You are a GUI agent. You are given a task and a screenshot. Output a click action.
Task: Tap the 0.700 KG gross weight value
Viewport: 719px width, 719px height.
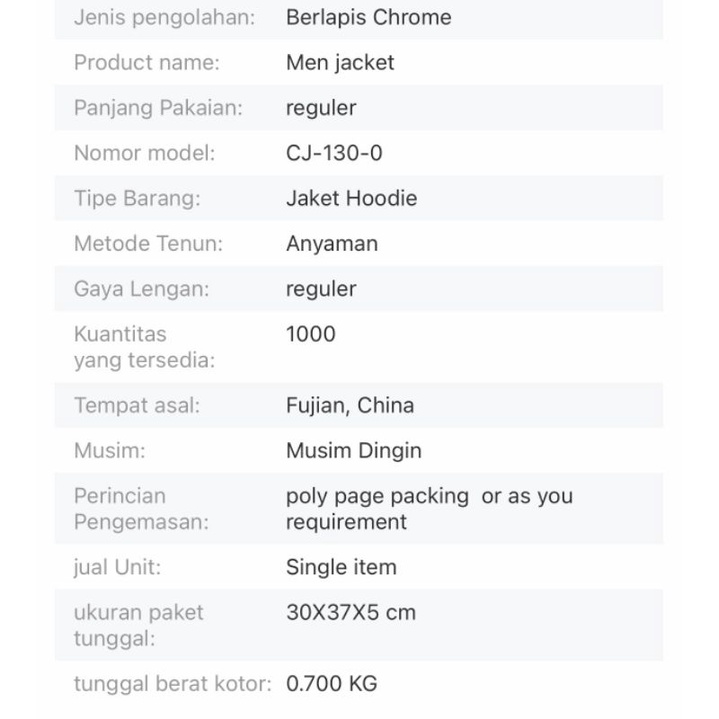(332, 684)
